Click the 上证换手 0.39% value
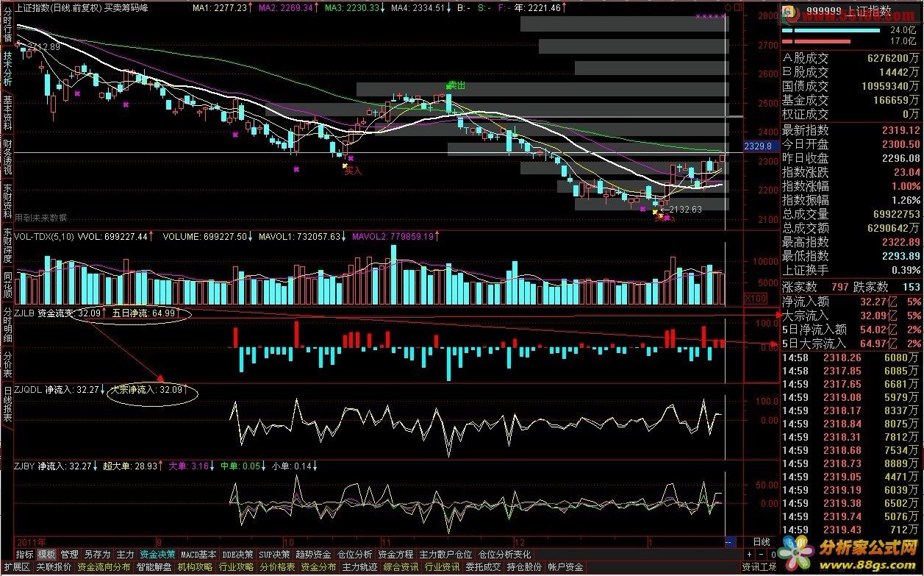924x576 pixels. 906,270
